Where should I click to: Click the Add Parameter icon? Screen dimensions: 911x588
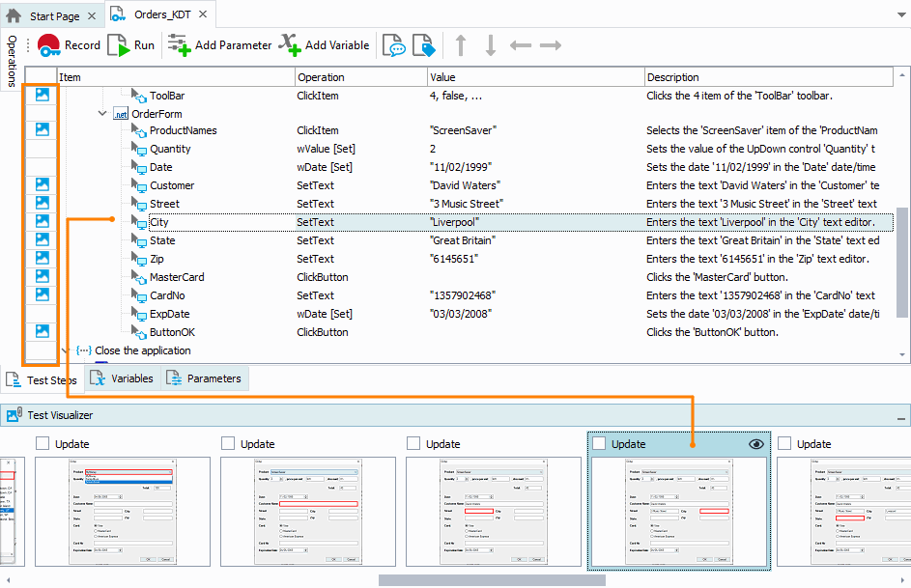pyautogui.click(x=179, y=44)
